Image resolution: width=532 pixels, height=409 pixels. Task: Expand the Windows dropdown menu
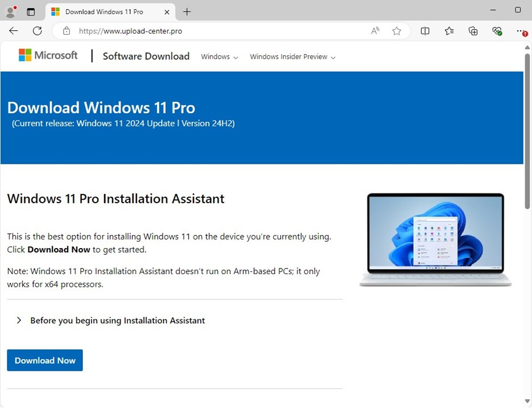click(x=219, y=57)
